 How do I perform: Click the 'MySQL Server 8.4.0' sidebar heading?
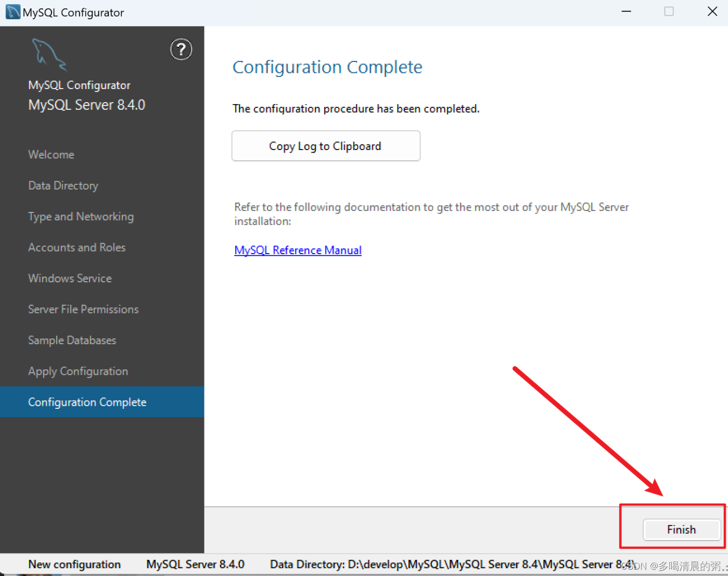tap(86, 105)
